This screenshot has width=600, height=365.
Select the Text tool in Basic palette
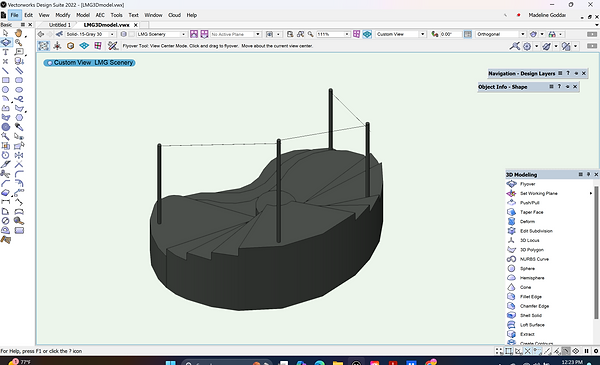click(x=5, y=52)
